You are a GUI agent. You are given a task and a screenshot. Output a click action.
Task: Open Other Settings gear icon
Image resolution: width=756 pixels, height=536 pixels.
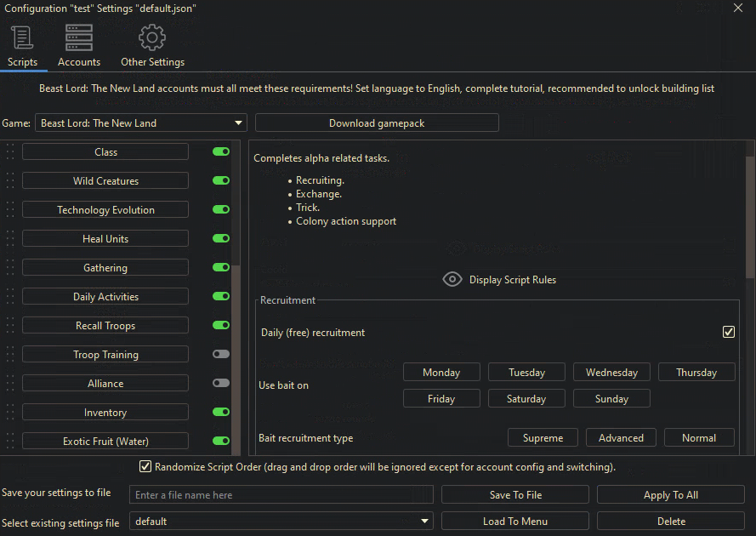(x=152, y=38)
